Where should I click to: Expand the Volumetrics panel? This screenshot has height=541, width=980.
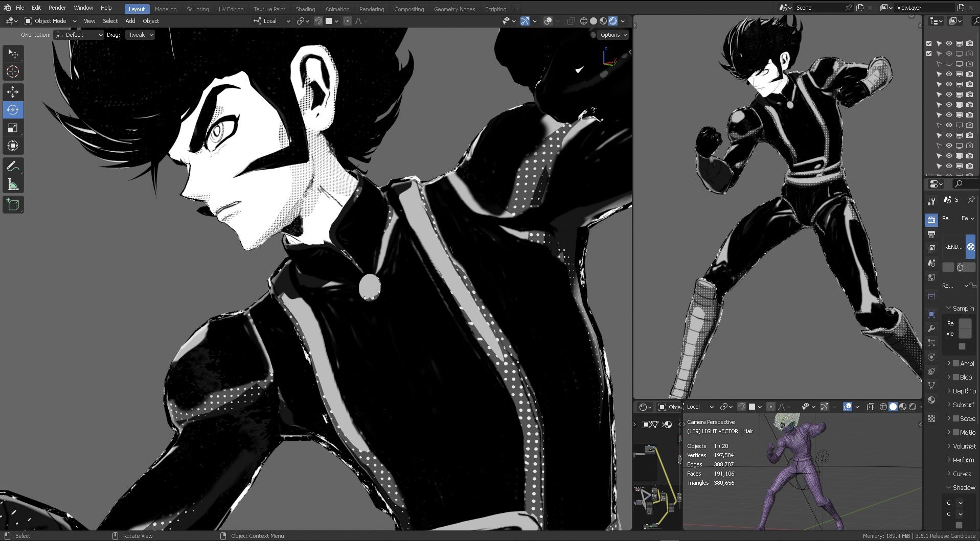961,446
